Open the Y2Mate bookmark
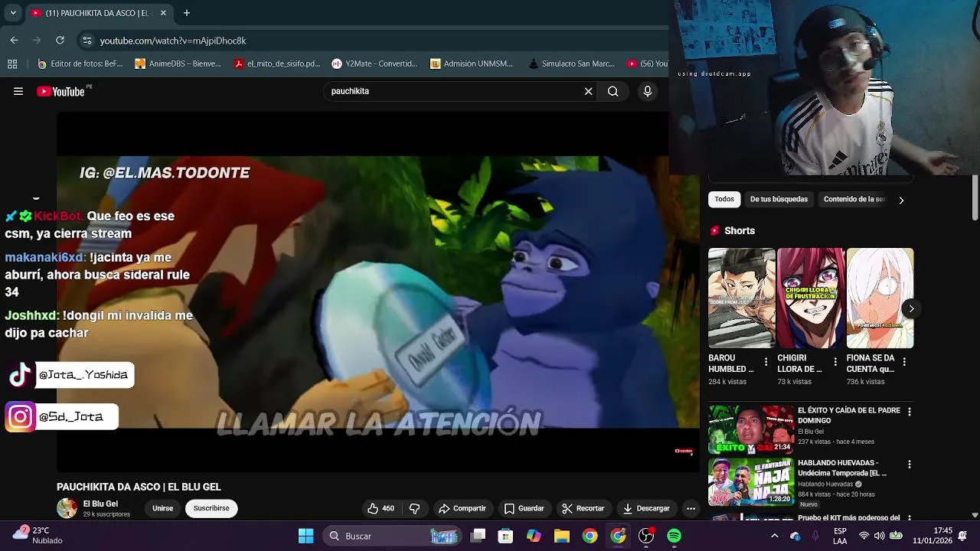This screenshot has width=980, height=551. [x=375, y=64]
